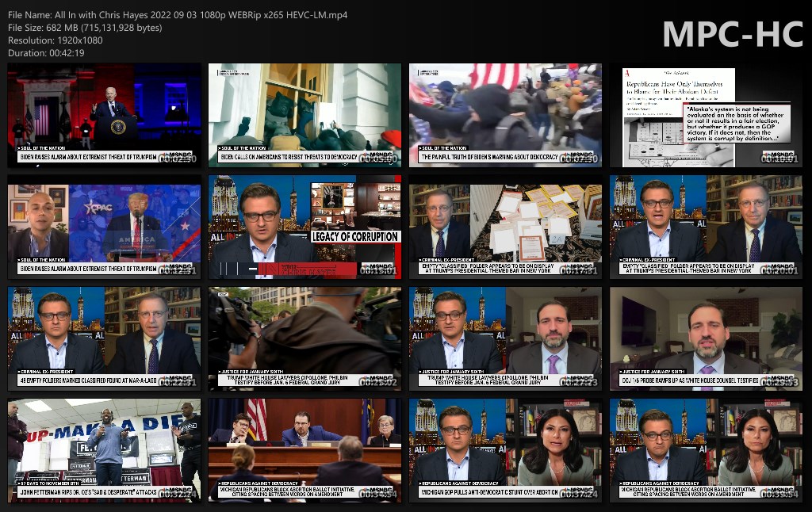The width and height of the screenshot is (812, 512).
Task: Select thumbnail captioned Biden calls on Americans to resist
Action: point(304,115)
